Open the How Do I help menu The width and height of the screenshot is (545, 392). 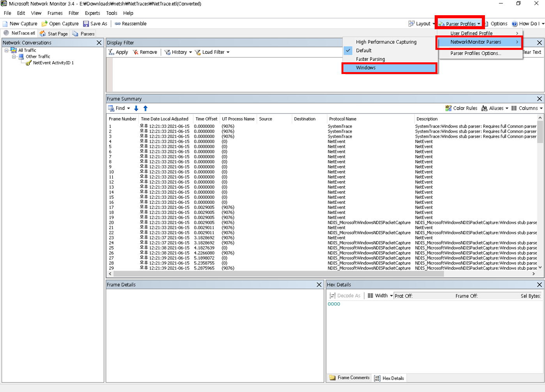[x=528, y=24]
